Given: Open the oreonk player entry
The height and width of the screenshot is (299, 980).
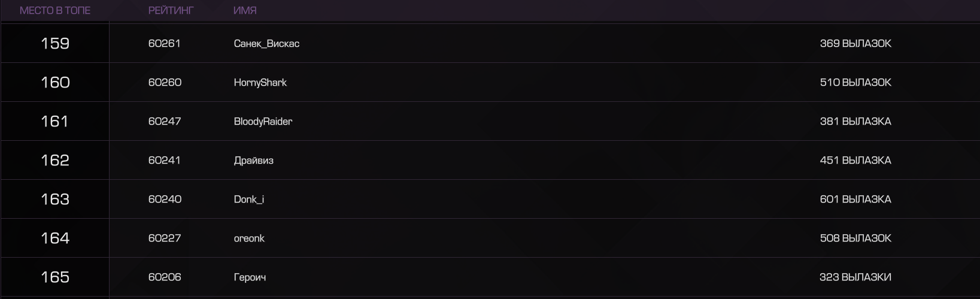Looking at the screenshot, I should pyautogui.click(x=249, y=238).
